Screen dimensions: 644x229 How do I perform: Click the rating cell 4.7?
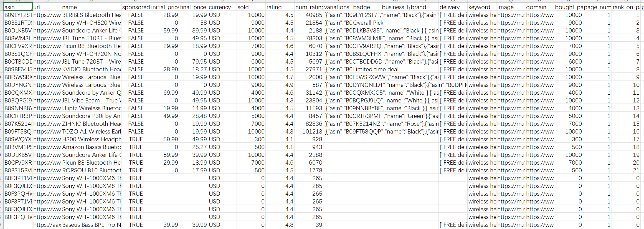[x=280, y=77]
